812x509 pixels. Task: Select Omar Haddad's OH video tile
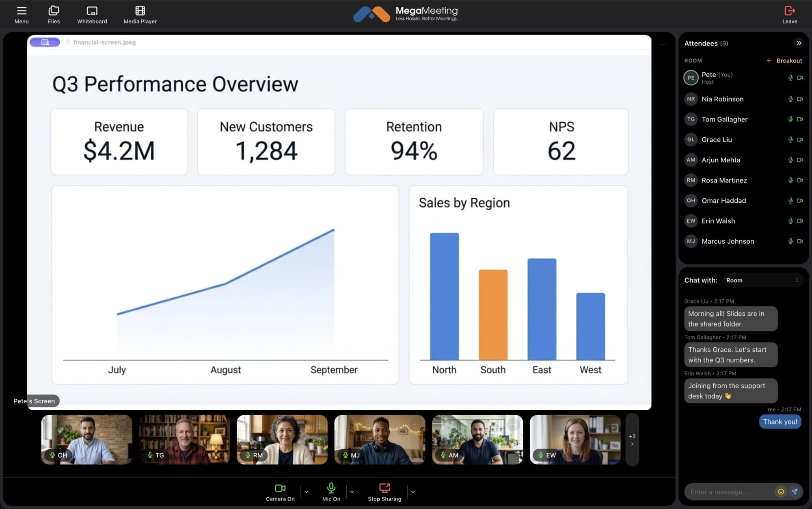[x=87, y=440]
